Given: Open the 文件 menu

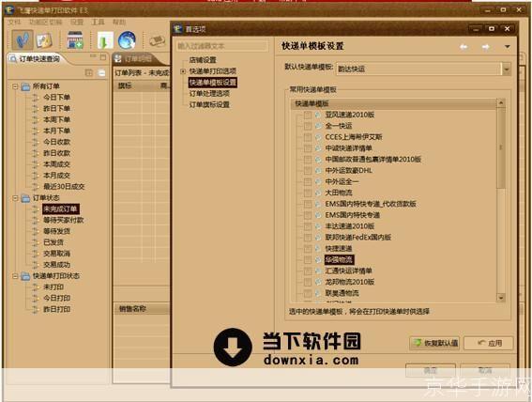Looking at the screenshot, I should pos(15,22).
